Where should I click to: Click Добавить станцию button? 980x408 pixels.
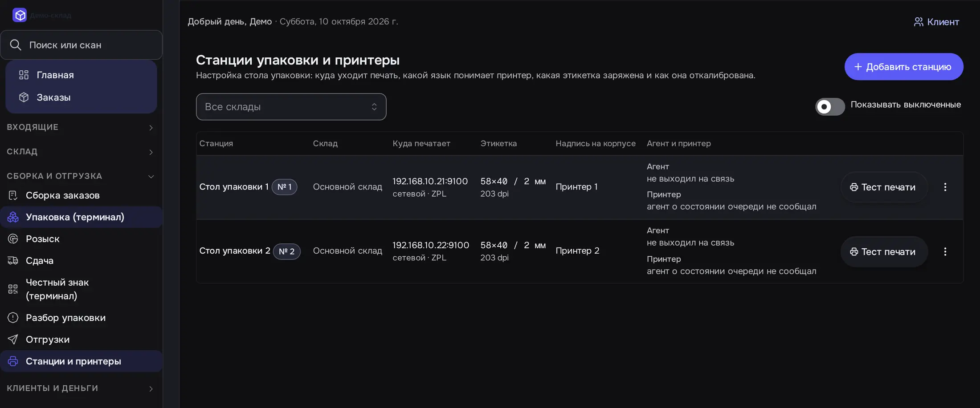[904, 67]
